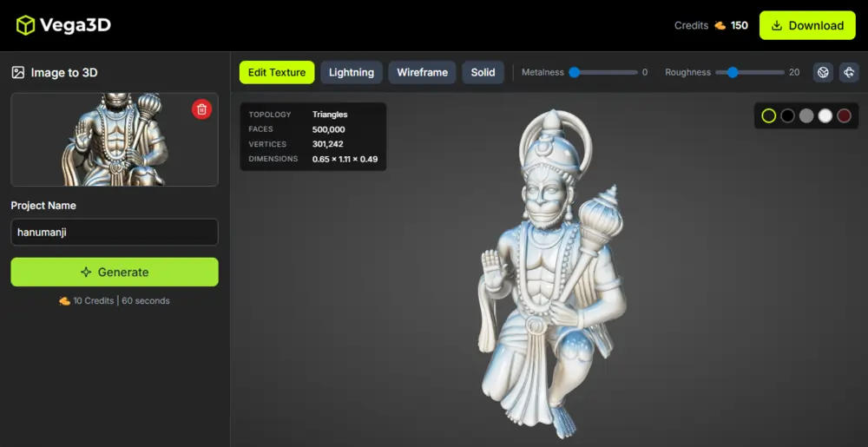
Task: Click the Metalness slider handle
Action: (574, 72)
